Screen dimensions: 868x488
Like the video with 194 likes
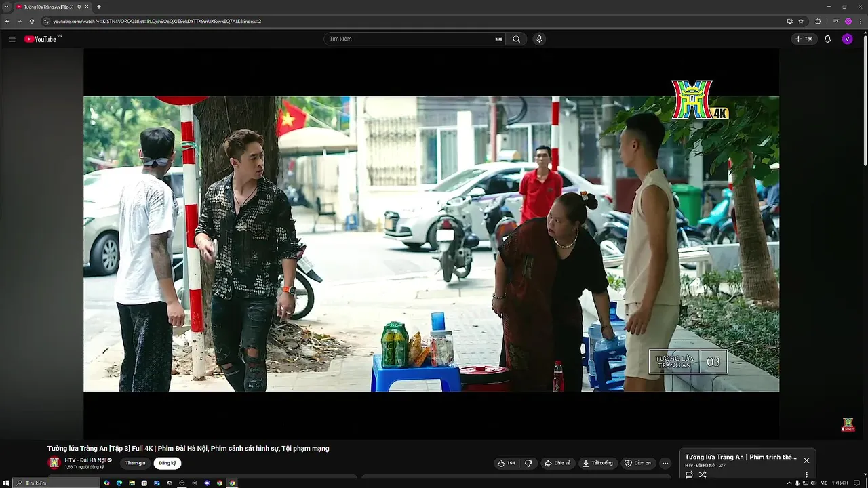507,463
